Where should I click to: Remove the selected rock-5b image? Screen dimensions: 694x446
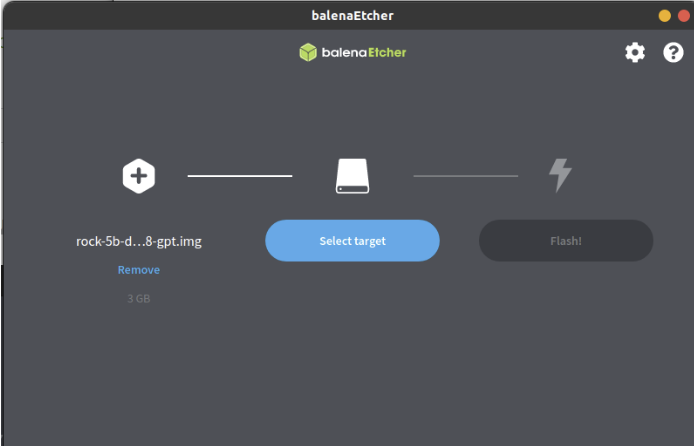click(x=139, y=270)
